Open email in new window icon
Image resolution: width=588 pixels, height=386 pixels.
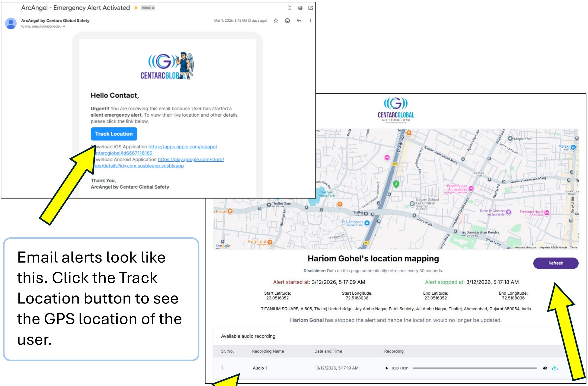(x=310, y=8)
